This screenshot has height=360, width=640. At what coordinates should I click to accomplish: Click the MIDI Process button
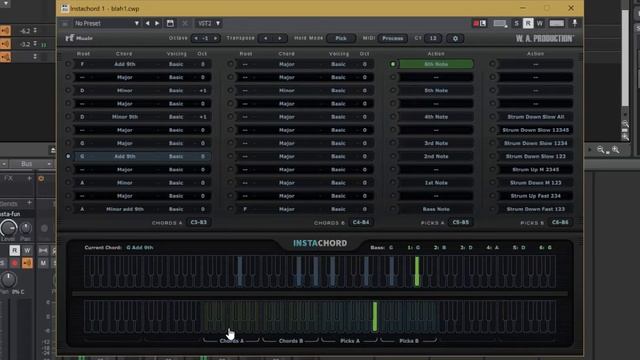(393, 38)
